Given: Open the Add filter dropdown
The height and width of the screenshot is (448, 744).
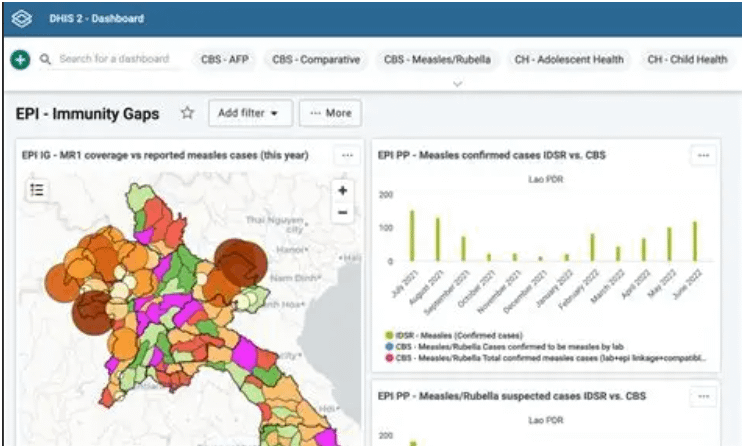Looking at the screenshot, I should [250, 113].
